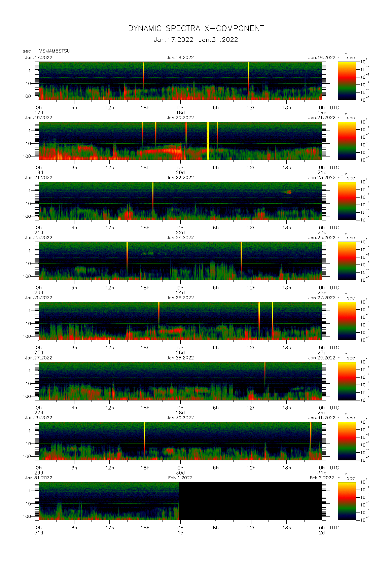Select the sixth row's color scale bar
This screenshot has width=392, height=565.
click(347, 381)
